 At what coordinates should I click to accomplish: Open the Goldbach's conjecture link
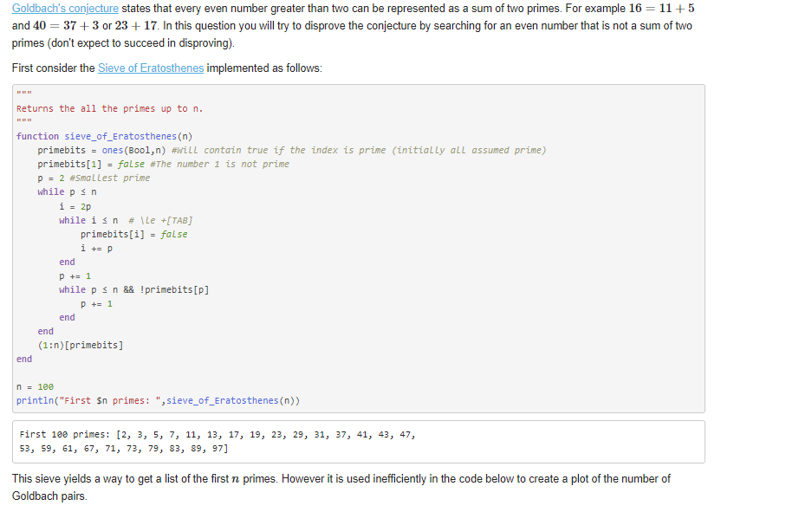pos(65,9)
